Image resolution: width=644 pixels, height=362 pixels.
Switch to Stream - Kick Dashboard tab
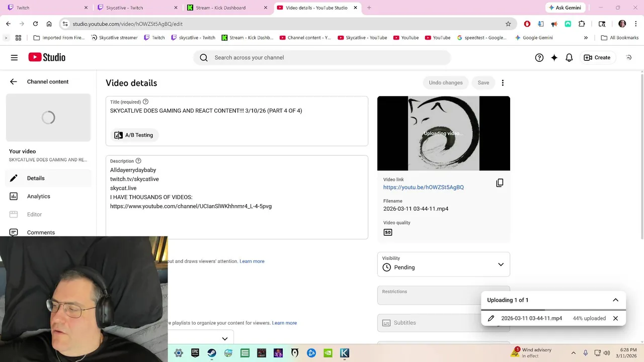point(226,8)
